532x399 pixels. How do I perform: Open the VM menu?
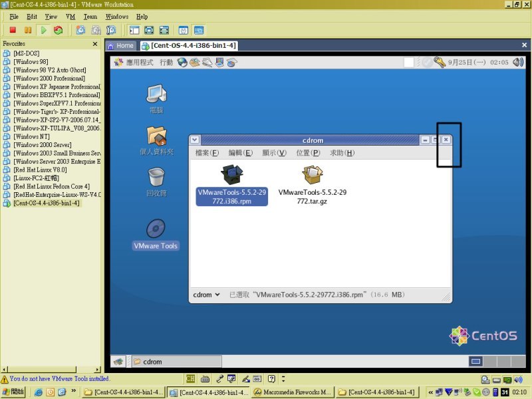[70, 16]
